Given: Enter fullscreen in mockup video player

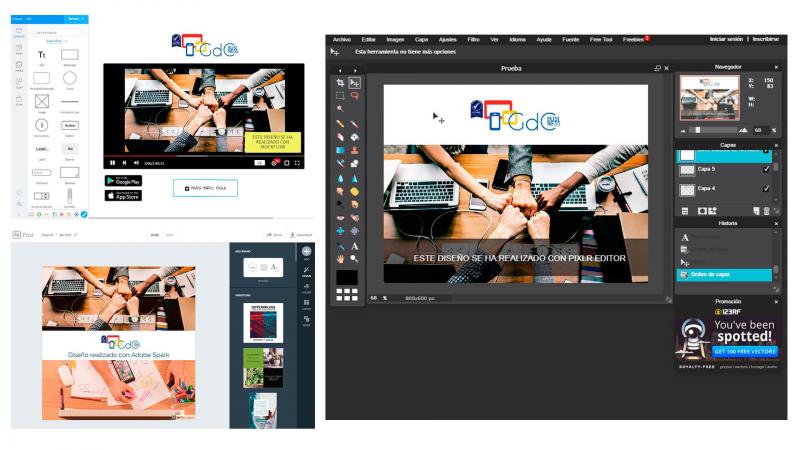Looking at the screenshot, I should 297,163.
